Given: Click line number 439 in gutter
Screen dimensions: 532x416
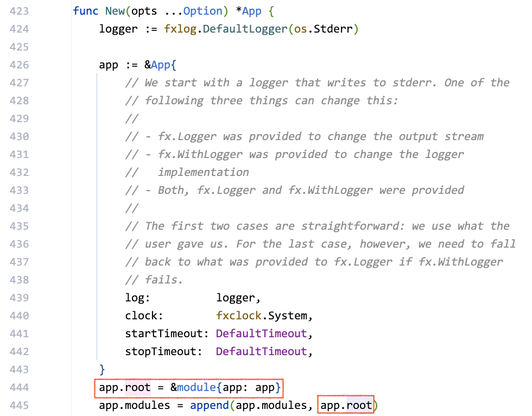Looking at the screenshot, I should tap(19, 298).
